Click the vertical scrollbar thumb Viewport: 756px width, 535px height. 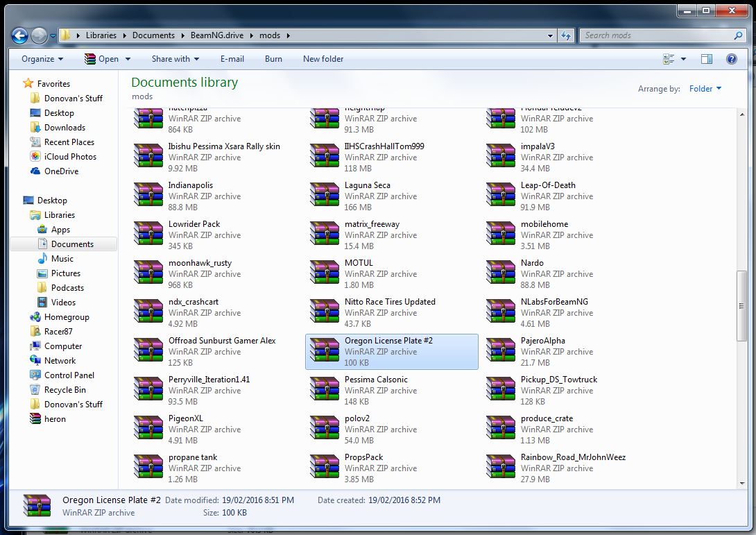coord(741,306)
